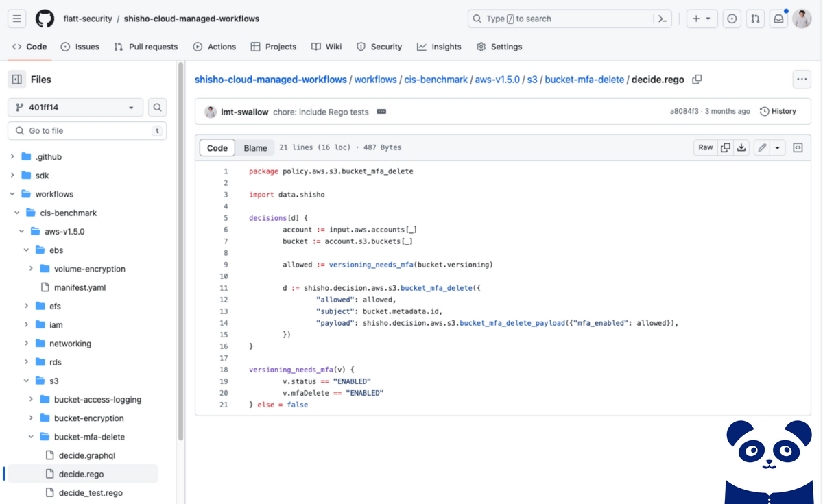
Task: Switch to the Pull requests tab
Action: [145, 47]
